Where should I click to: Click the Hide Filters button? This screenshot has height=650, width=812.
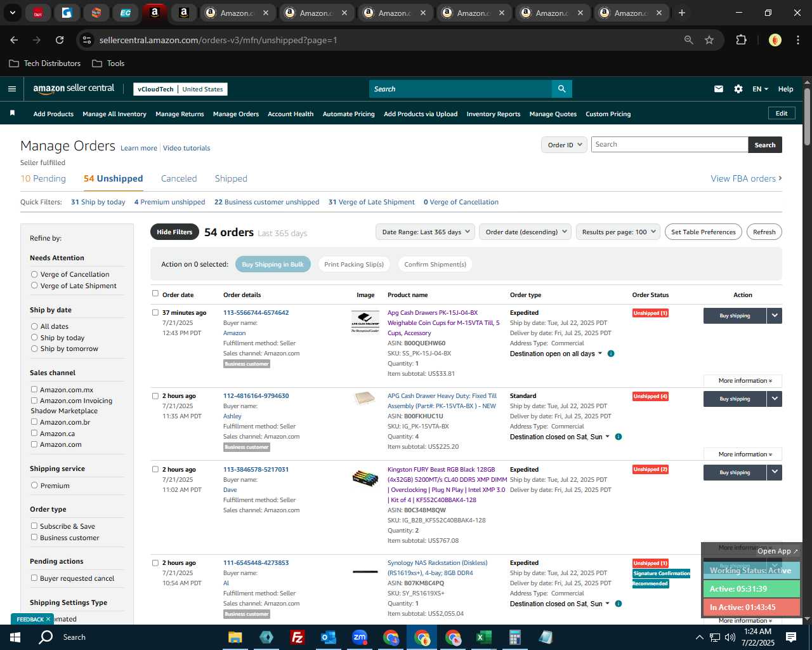174,232
